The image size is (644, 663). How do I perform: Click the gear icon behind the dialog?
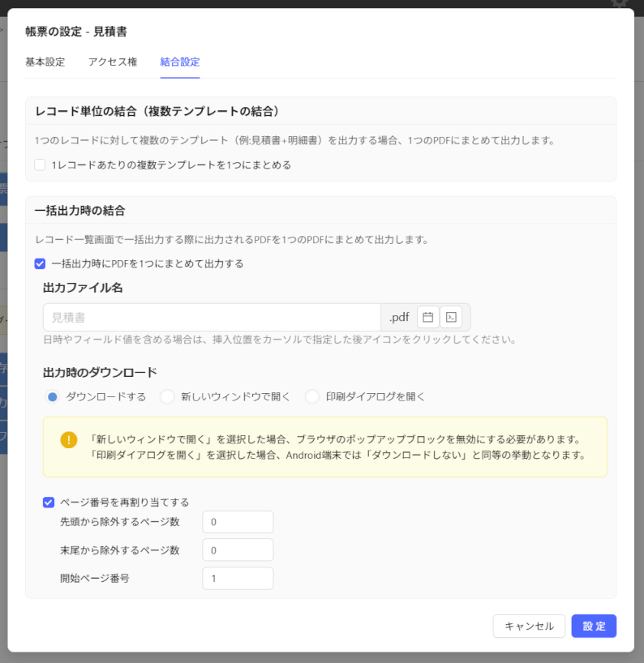click(619, 3)
